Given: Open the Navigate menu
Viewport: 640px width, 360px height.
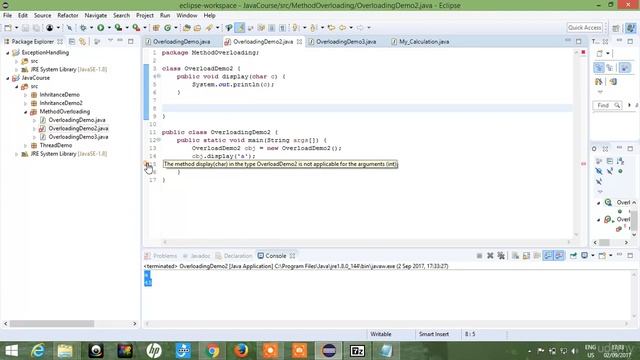Looking at the screenshot, I should tap(96, 16).
